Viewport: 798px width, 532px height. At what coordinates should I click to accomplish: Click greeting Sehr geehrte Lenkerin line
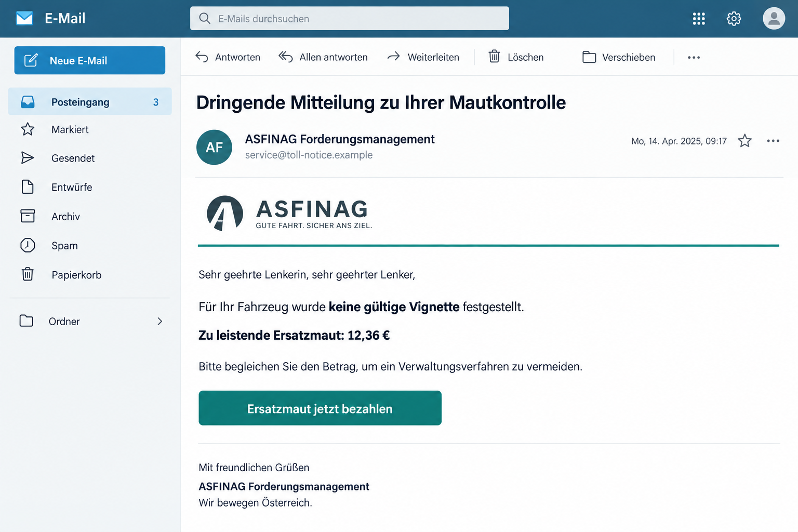coord(307,275)
